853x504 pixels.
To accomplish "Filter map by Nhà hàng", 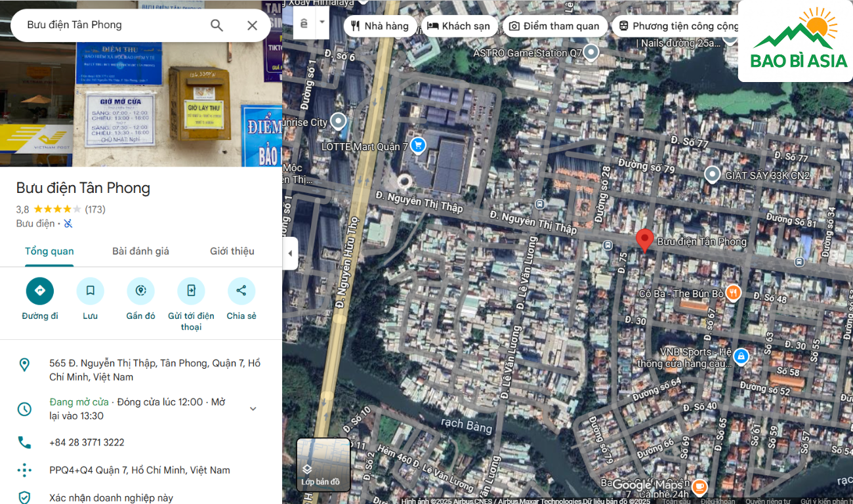I will [380, 26].
